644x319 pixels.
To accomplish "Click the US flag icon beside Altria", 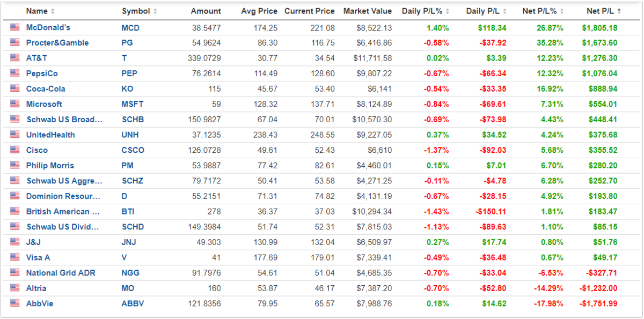I will (x=14, y=288).
